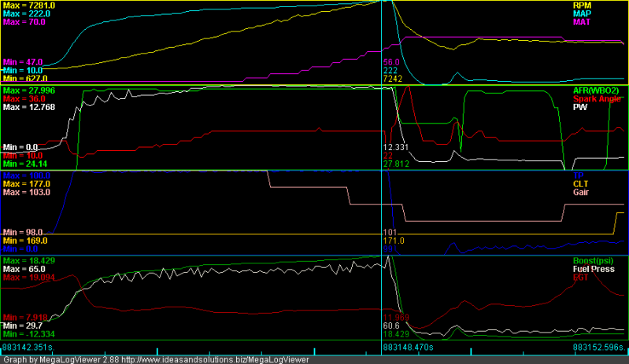Click the Spark Angle legend label
The width and height of the screenshot is (629, 364).
tap(601, 99)
